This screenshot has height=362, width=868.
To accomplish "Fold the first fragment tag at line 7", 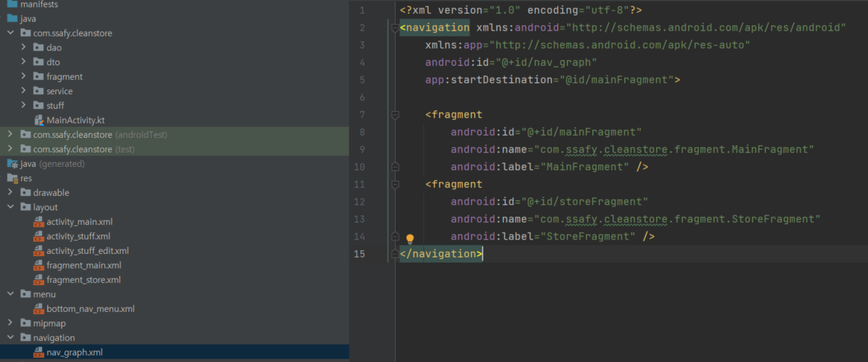I will click(395, 115).
